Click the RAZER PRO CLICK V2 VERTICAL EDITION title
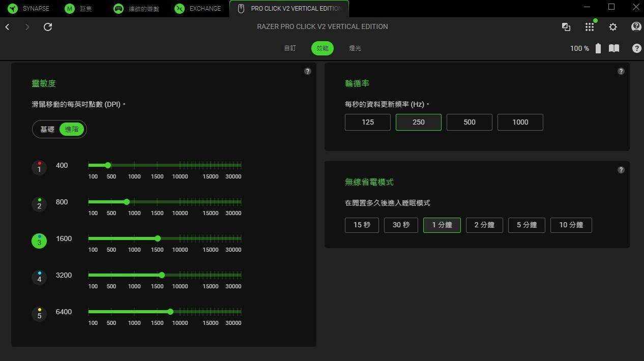 (323, 26)
